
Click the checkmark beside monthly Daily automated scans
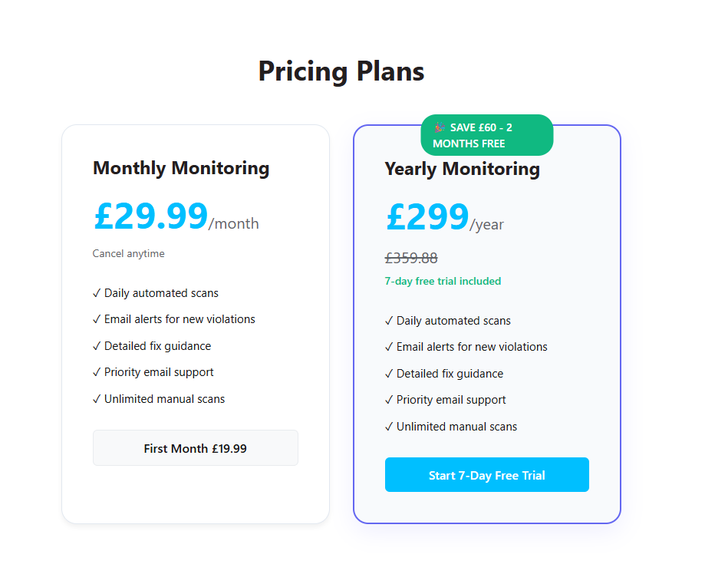97,293
